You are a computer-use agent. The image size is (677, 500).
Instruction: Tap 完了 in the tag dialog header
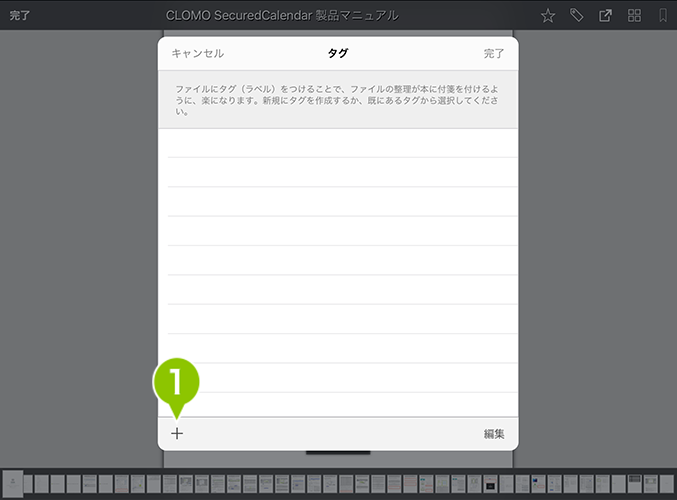coord(494,54)
